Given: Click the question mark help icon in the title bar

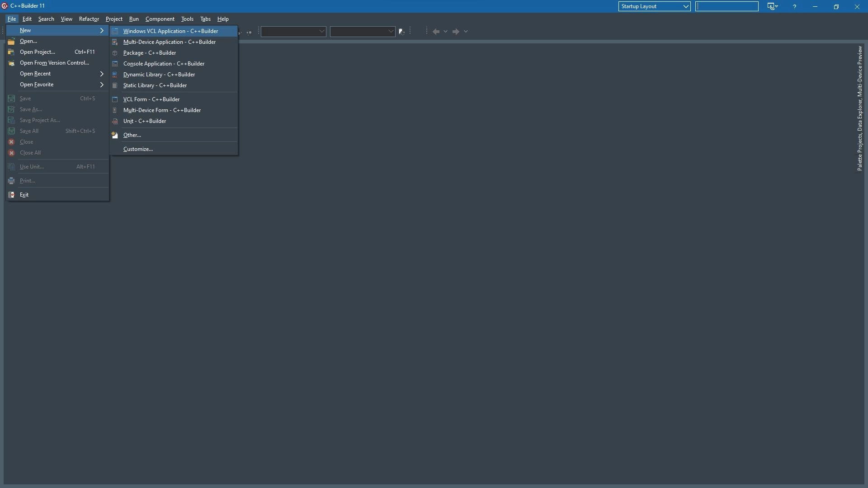Looking at the screenshot, I should [794, 6].
